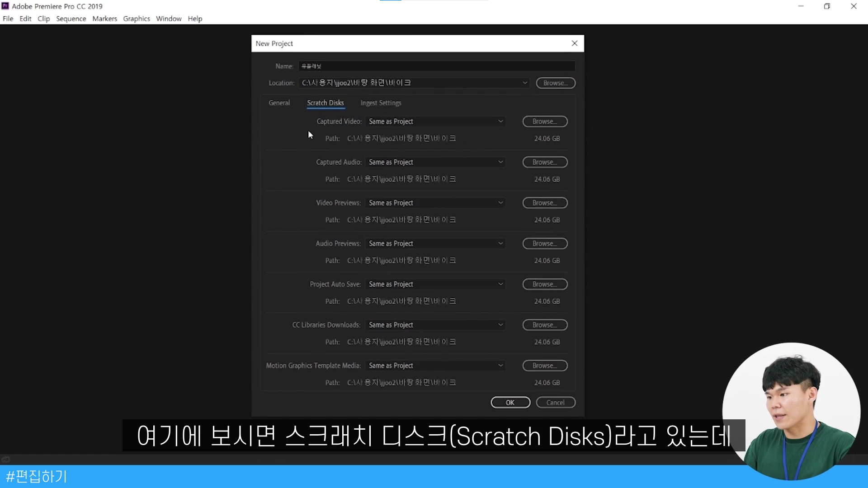Screen dimensions: 868x488
Task: Browse for project Location
Action: click(556, 83)
